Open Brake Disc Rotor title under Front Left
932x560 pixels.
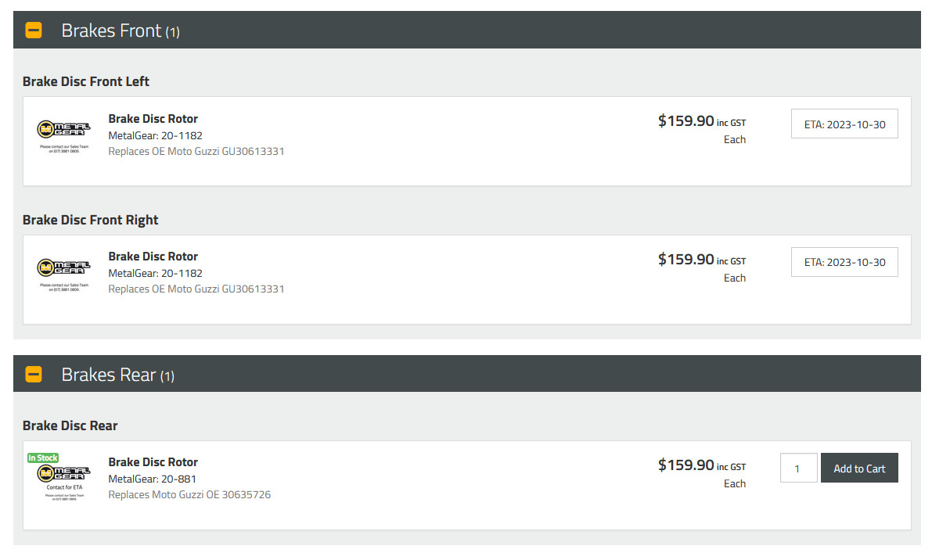(153, 119)
